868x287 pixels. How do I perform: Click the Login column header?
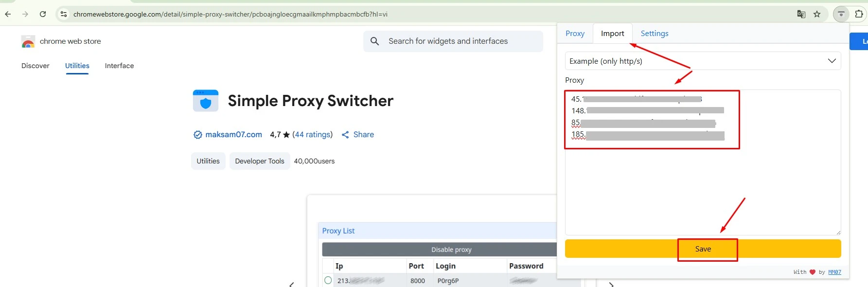pos(445,266)
